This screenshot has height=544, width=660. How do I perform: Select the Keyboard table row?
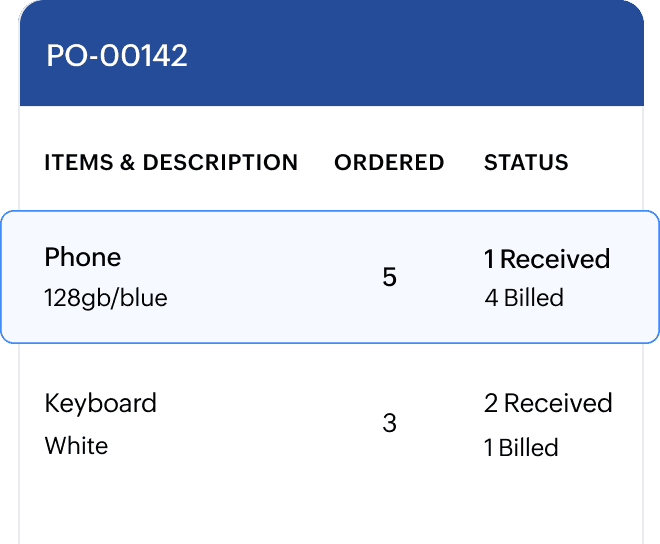tap(250, 423)
